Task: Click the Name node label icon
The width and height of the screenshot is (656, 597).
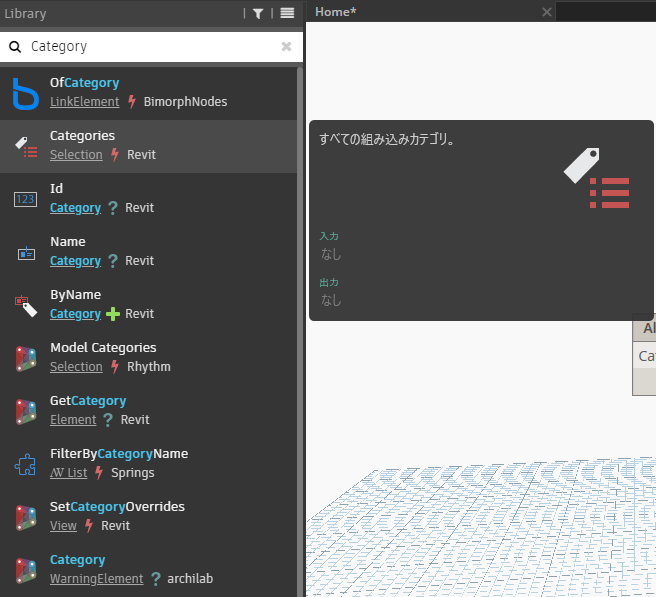Action: (x=26, y=253)
